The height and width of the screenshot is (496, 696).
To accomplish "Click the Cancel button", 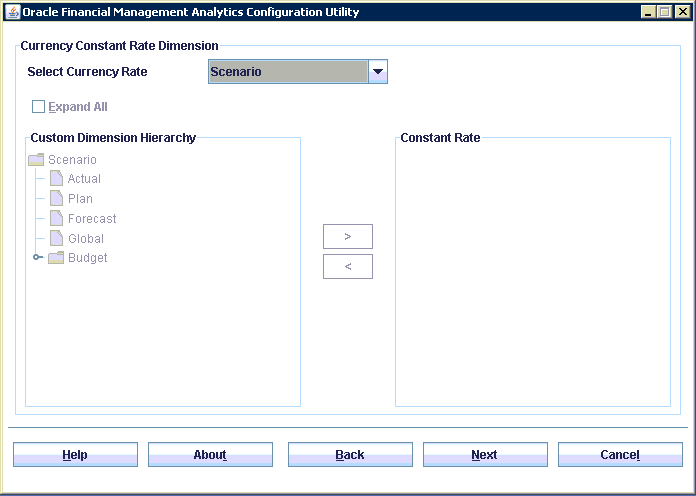I will tap(620, 455).
